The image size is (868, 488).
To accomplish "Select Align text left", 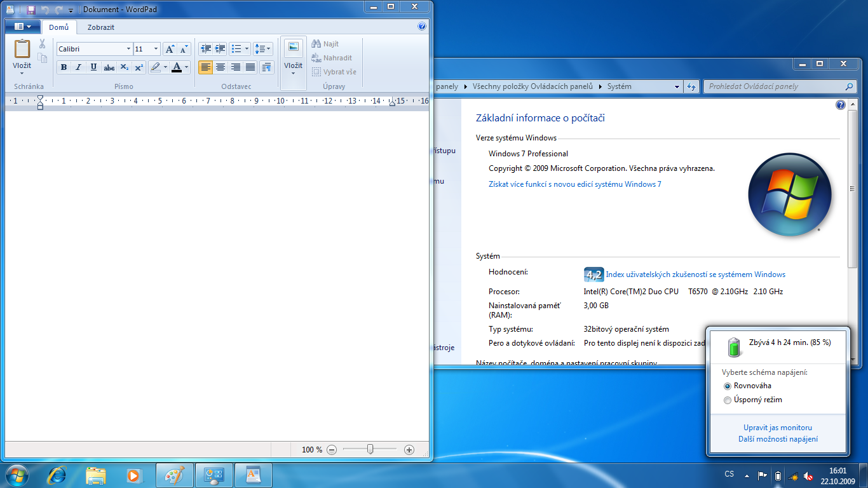I will click(x=205, y=67).
